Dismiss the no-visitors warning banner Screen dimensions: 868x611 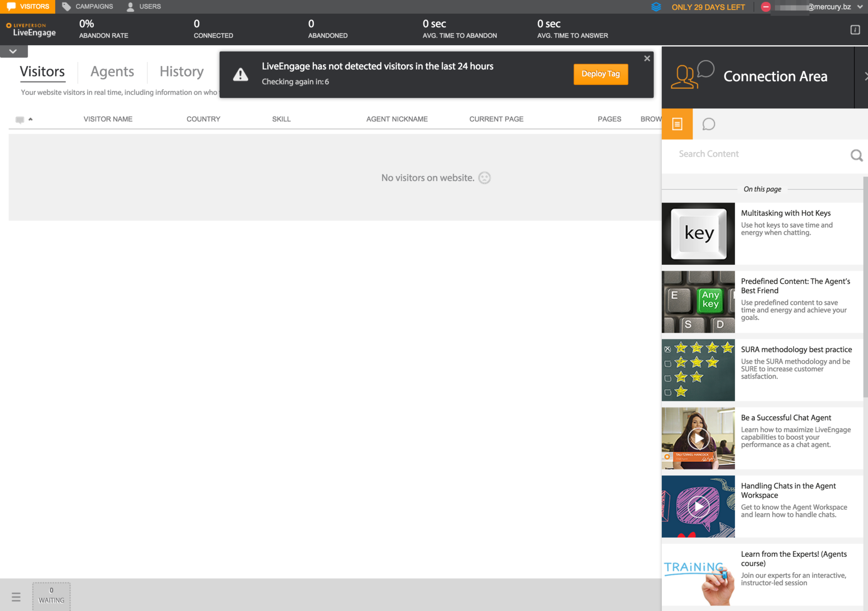[647, 58]
